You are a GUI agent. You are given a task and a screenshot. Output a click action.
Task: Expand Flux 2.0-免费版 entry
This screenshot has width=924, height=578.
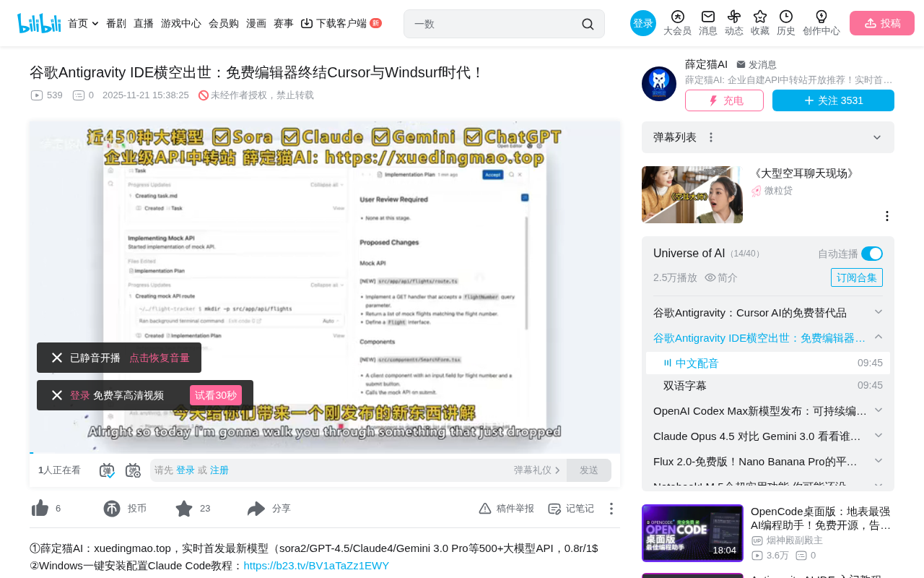point(879,460)
